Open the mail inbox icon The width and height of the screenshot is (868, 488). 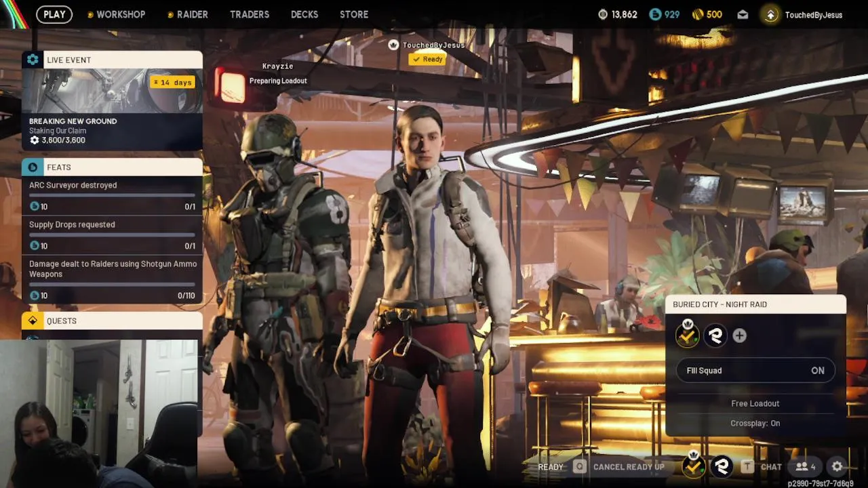tap(743, 14)
